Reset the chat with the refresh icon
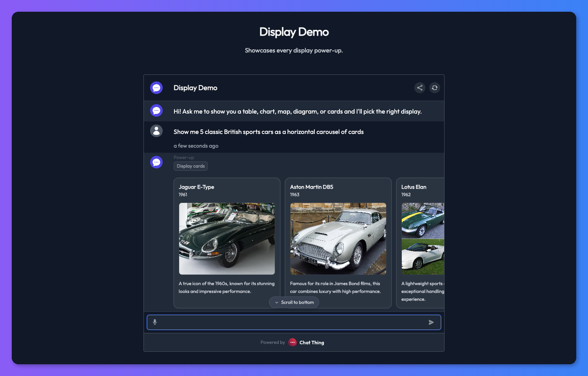This screenshot has width=588, height=376. click(x=434, y=88)
